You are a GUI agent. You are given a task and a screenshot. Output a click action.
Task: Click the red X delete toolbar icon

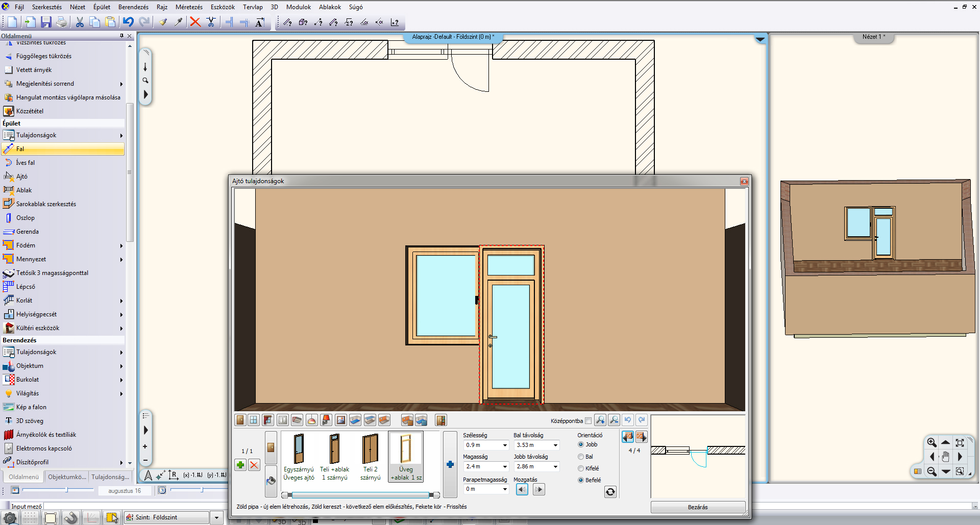click(195, 22)
